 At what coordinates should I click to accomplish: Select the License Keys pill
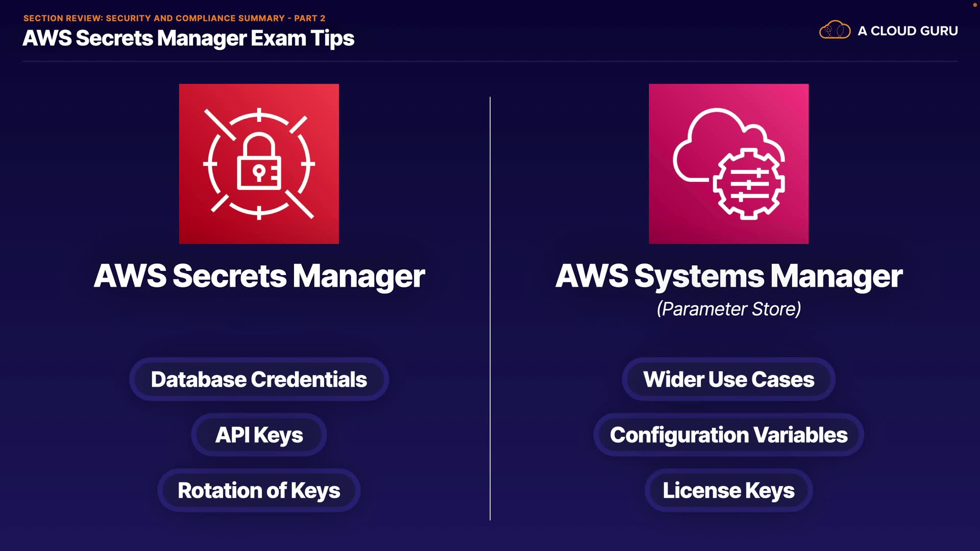click(x=728, y=490)
